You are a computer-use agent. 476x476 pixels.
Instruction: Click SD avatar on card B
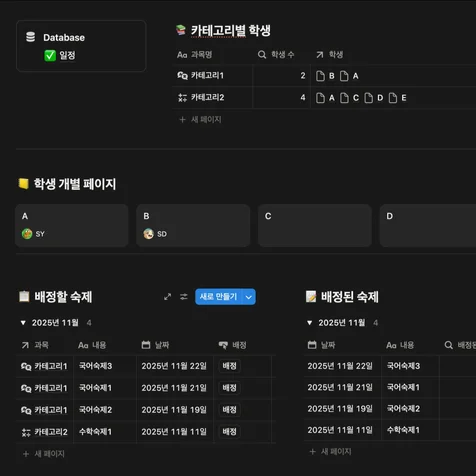pyautogui.click(x=149, y=234)
